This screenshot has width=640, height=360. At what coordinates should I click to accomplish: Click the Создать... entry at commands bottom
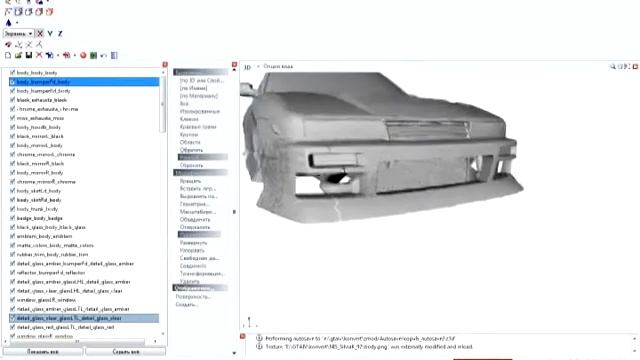tap(187, 304)
